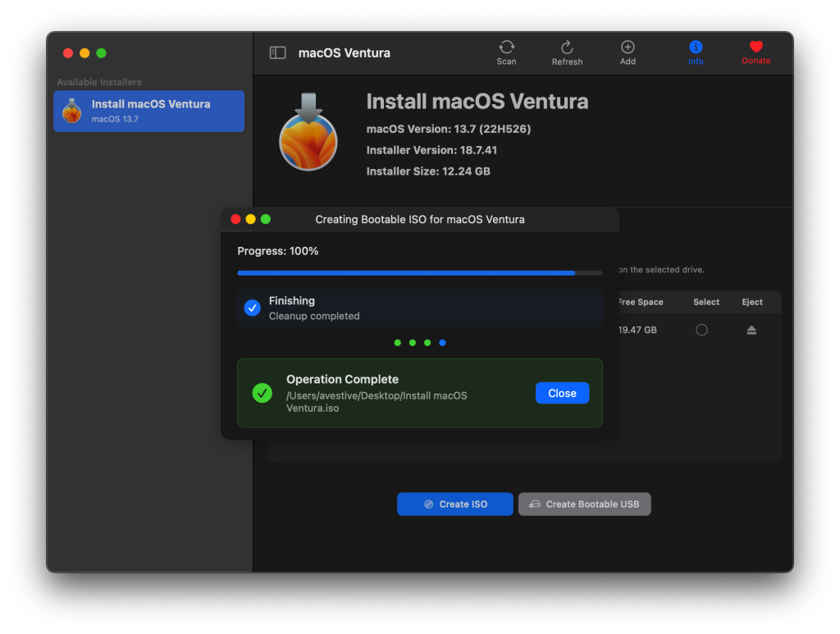Click the main window green zoom button

pyautogui.click(x=101, y=53)
